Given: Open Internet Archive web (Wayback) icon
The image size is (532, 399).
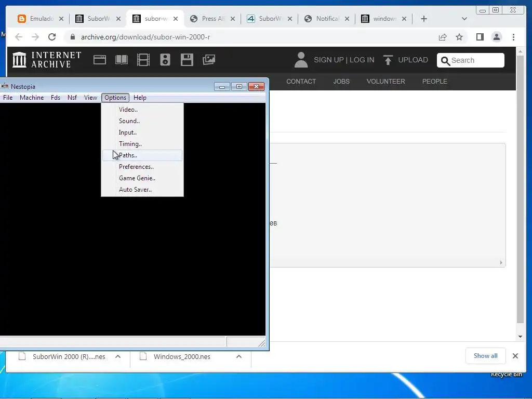Looking at the screenshot, I should point(100,60).
